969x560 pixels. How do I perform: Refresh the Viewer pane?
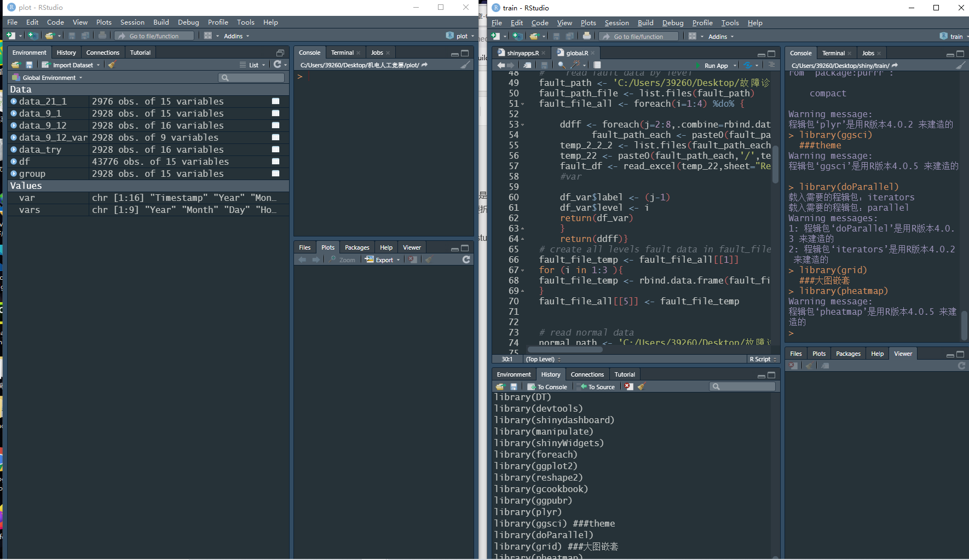coord(962,365)
